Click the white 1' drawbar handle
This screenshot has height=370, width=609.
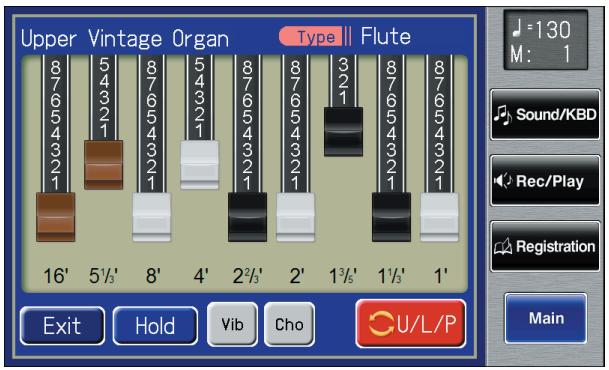[439, 217]
